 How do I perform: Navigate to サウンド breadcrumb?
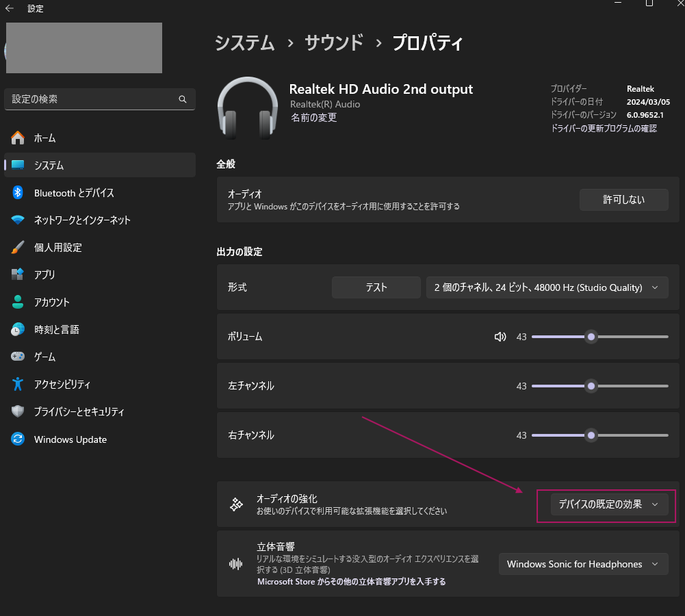[334, 43]
